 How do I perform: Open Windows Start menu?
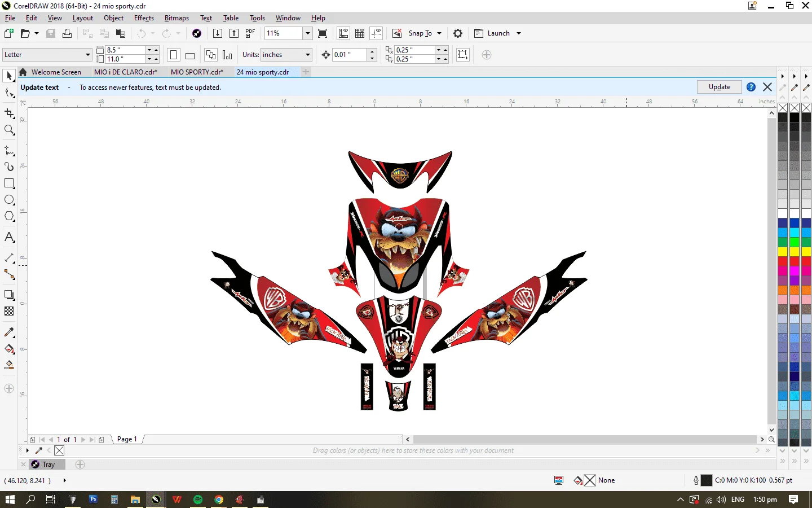tap(10, 500)
